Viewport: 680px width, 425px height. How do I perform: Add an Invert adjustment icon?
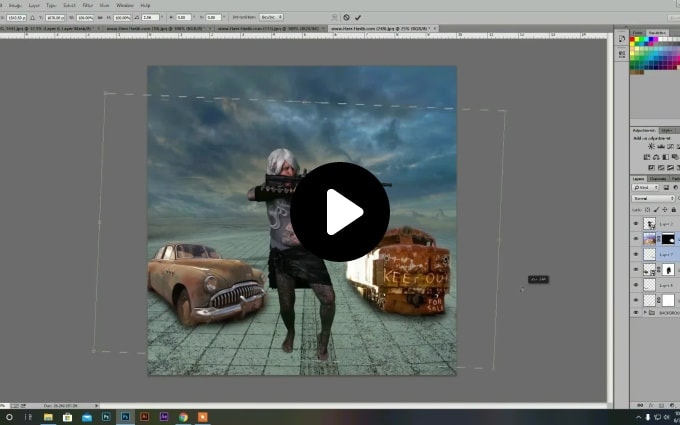(651, 167)
